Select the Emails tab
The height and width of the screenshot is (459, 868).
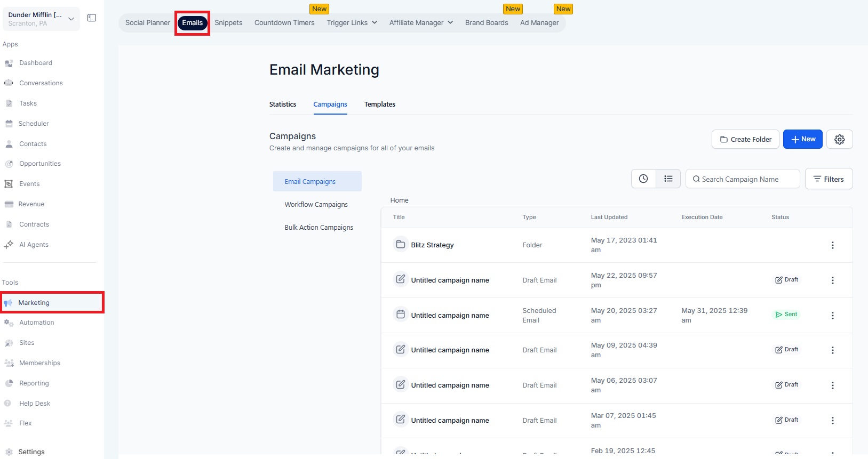point(193,22)
